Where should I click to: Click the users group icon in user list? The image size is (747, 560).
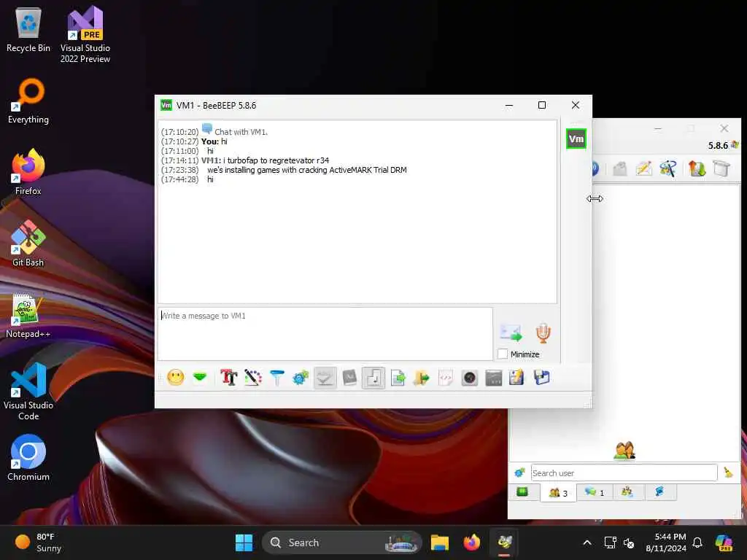pyautogui.click(x=624, y=450)
